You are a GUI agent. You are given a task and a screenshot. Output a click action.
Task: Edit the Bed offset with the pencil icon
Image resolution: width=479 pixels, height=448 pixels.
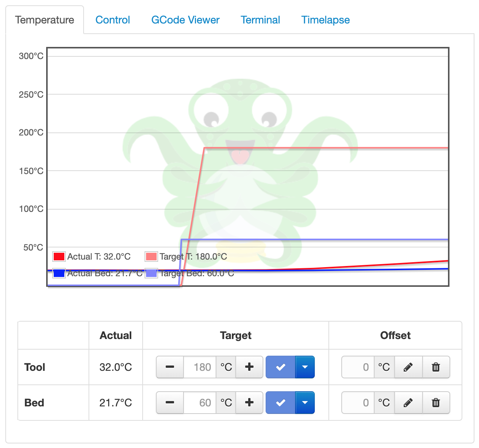[408, 403]
